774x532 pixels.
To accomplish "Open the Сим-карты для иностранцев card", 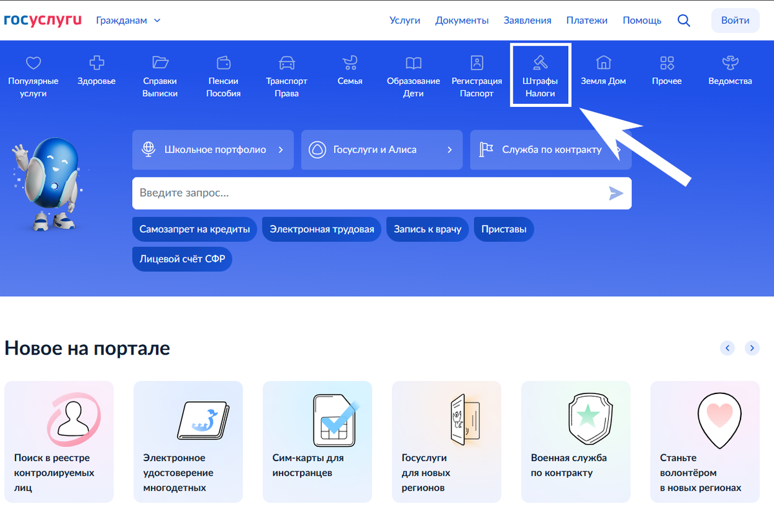I will (x=317, y=442).
